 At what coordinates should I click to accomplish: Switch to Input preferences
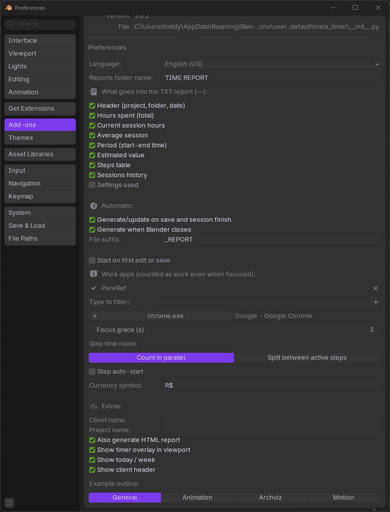click(40, 171)
